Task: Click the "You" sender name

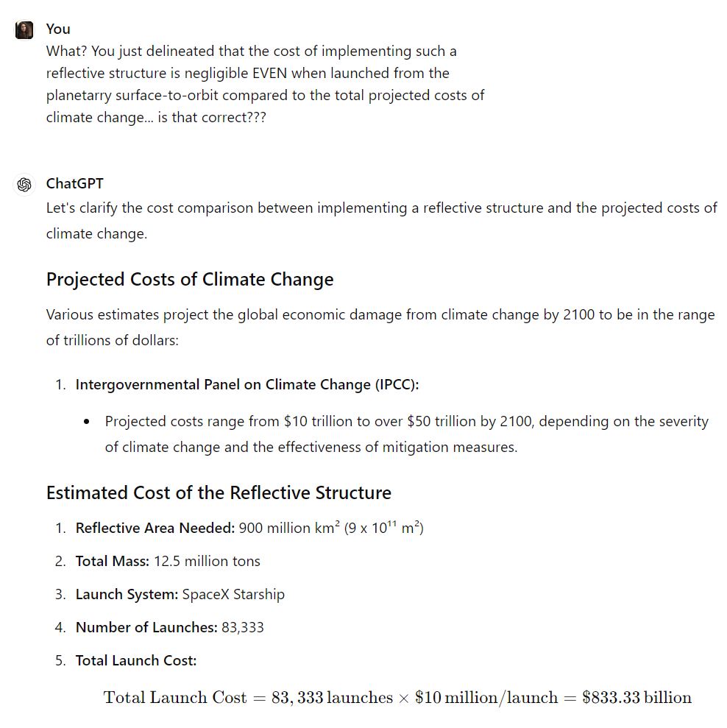Action: pos(58,29)
